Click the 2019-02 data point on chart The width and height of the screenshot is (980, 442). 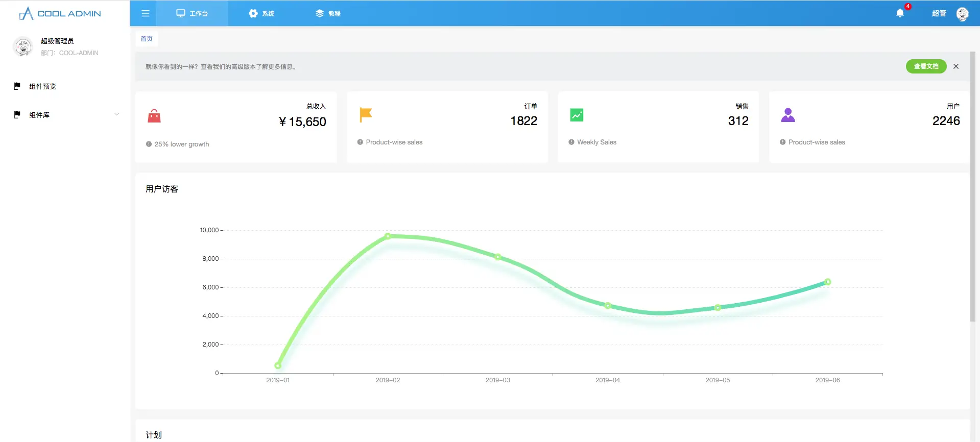388,236
